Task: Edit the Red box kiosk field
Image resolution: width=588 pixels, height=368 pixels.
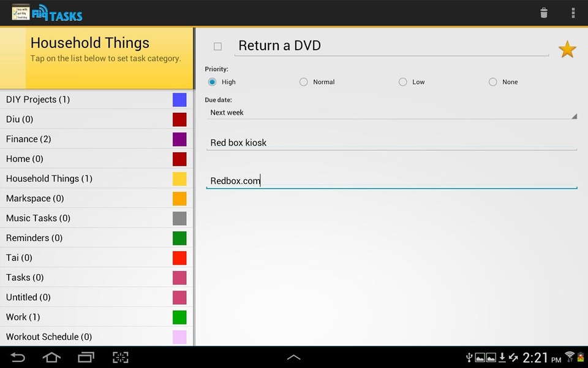Action: [x=391, y=143]
